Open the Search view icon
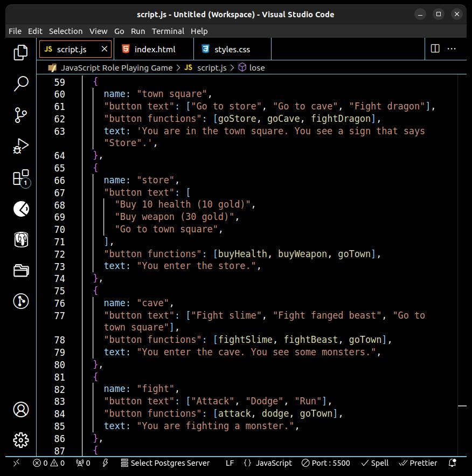Image resolution: width=472 pixels, height=476 pixels. [20, 84]
